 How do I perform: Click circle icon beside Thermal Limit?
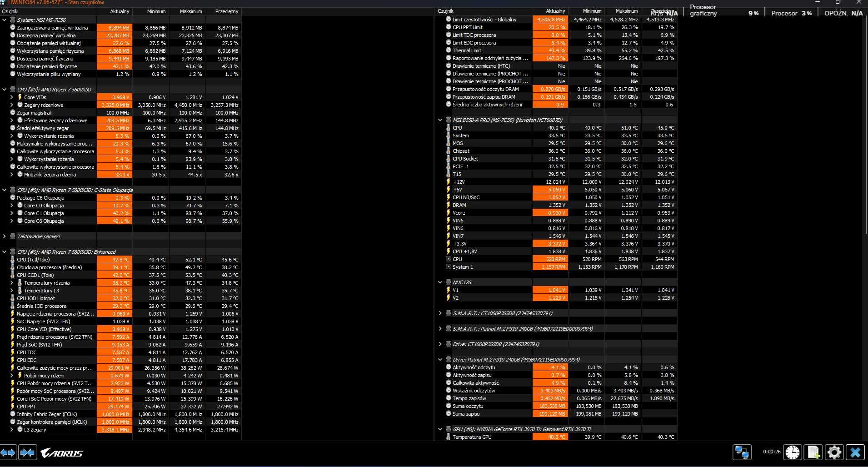point(449,50)
